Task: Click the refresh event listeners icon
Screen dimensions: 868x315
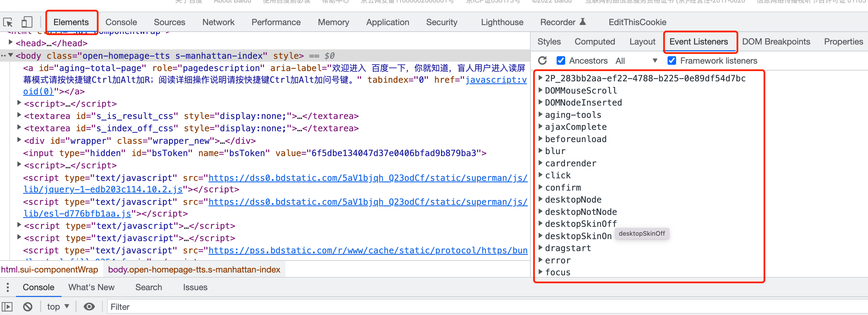Action: (542, 61)
